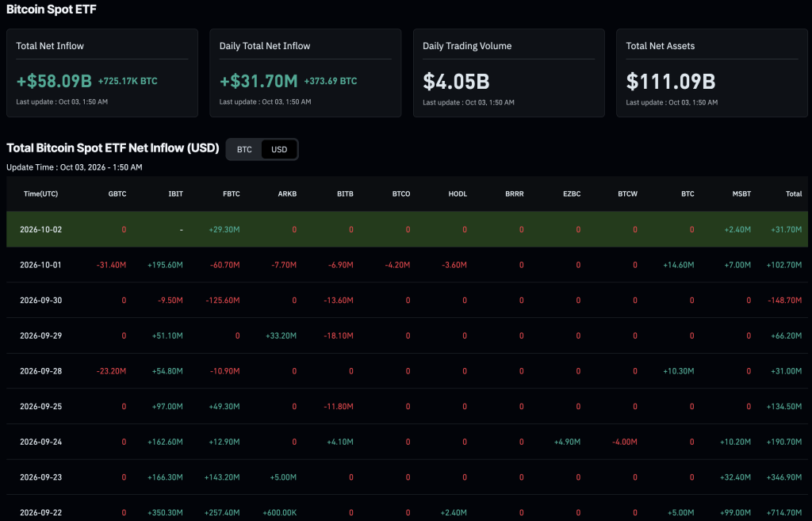The height and width of the screenshot is (521, 812).
Task: Select the 2026-09-24 date cell
Action: 41,442
